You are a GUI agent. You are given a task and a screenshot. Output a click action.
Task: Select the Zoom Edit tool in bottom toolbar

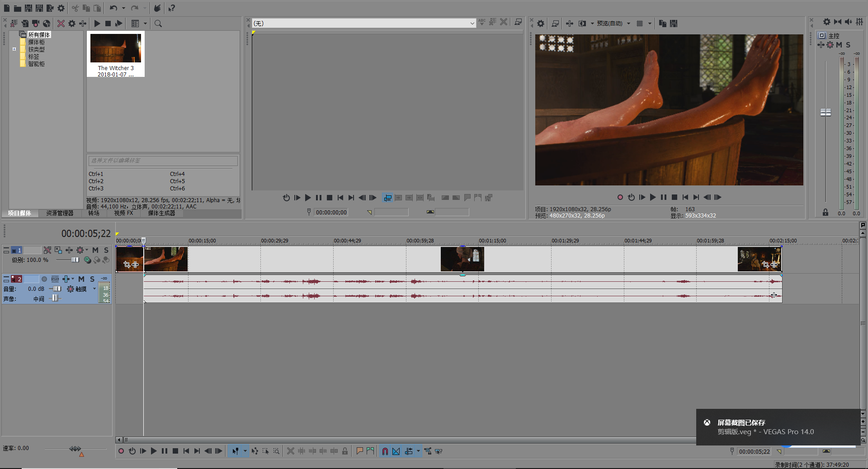pos(276,451)
